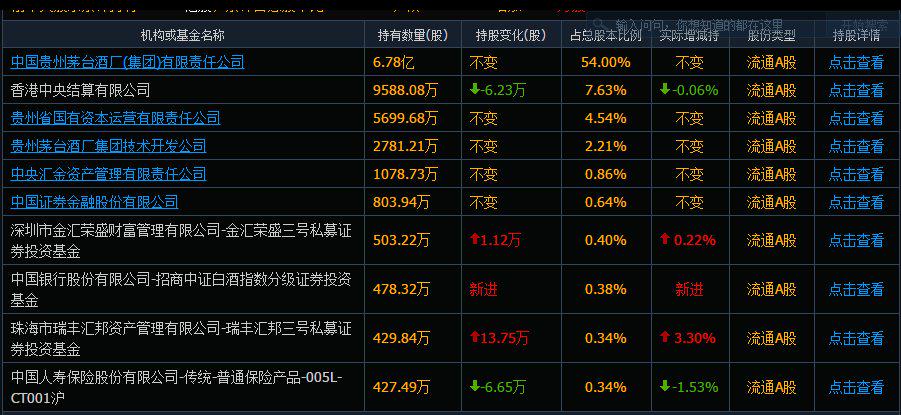Select the 0.40% share ratio cell
The width and height of the screenshot is (901, 415).
coord(606,240)
